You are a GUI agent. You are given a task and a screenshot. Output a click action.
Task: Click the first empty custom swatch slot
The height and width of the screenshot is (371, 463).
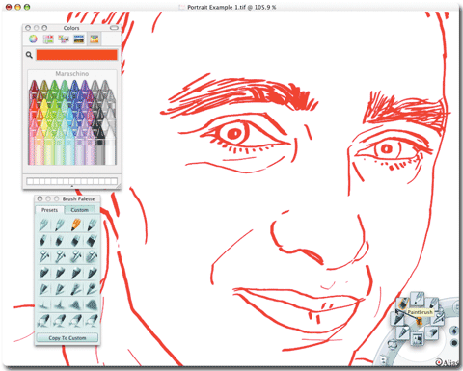click(30, 181)
